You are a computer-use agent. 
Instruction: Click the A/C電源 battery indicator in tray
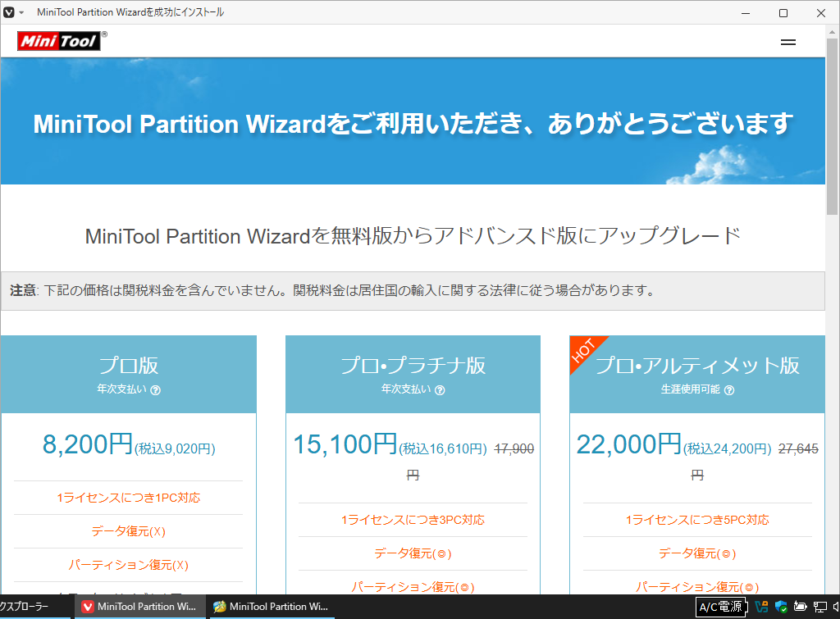coord(722,607)
